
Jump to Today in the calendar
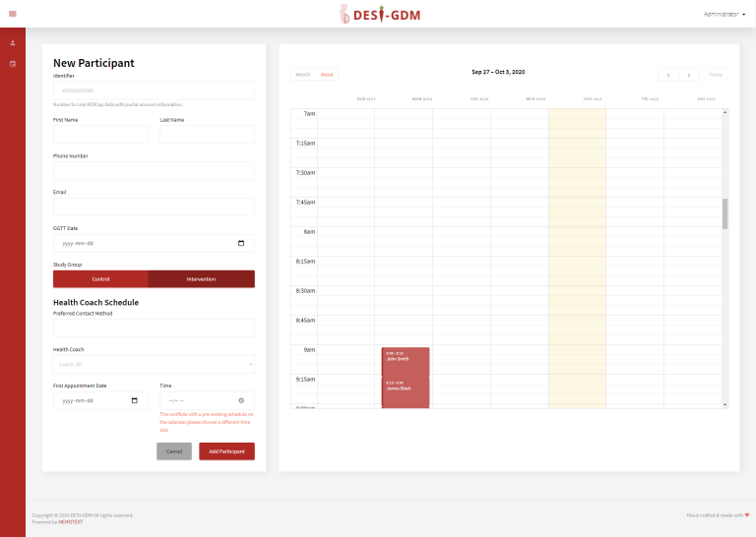(716, 75)
